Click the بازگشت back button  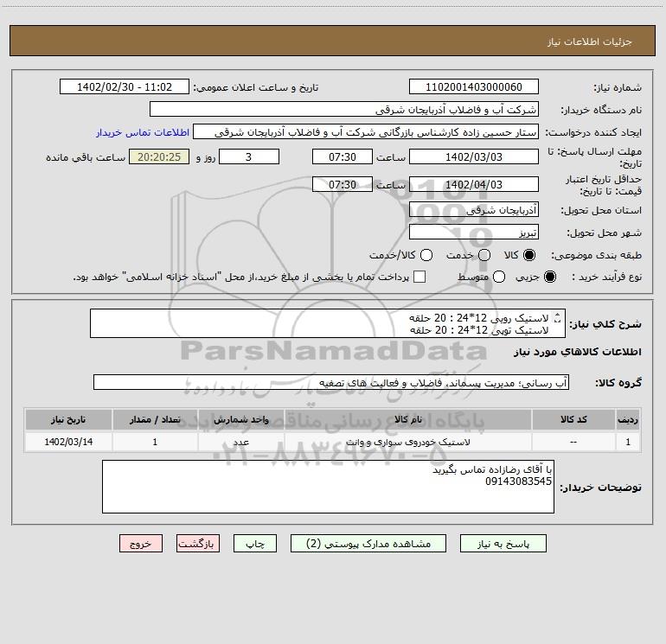point(198,544)
